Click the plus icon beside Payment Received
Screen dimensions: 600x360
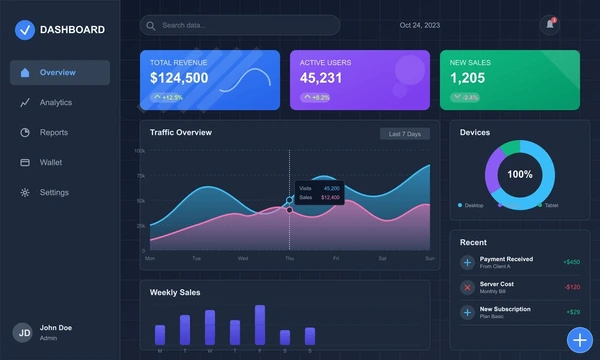[467, 263]
